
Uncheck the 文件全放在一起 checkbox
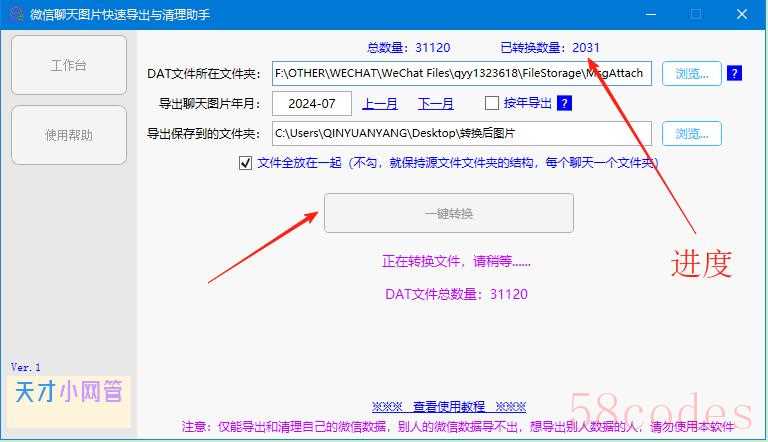tap(245, 163)
